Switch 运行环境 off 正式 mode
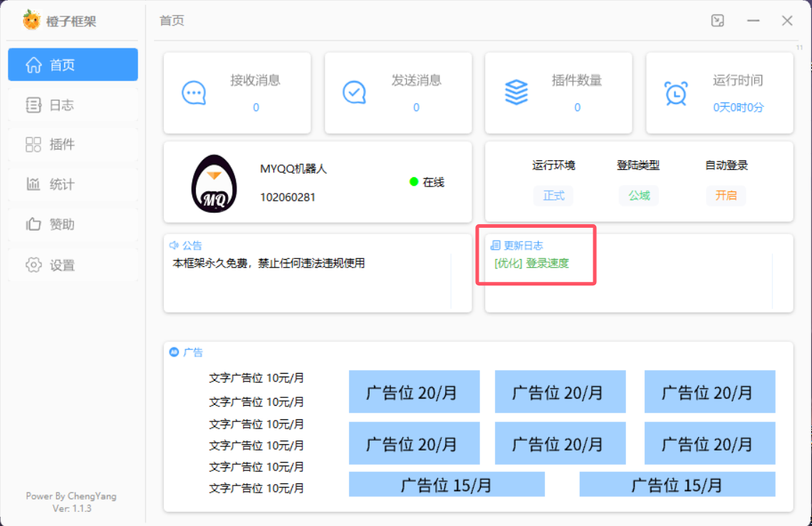Screen dimensions: 812x526 click(554, 196)
